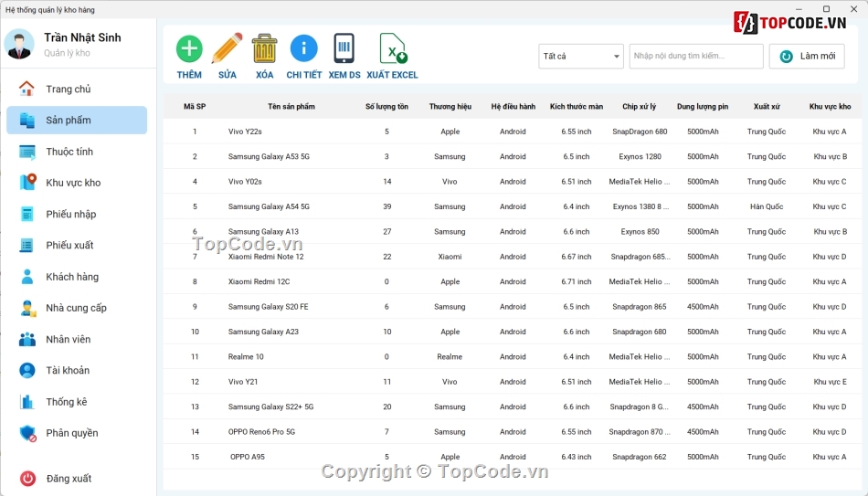Click the Tài khoản account icon
This screenshot has height=496, width=868.
pos(26,370)
